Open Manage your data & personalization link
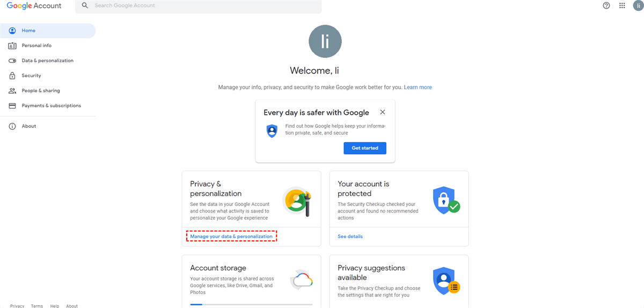 pyautogui.click(x=231, y=236)
